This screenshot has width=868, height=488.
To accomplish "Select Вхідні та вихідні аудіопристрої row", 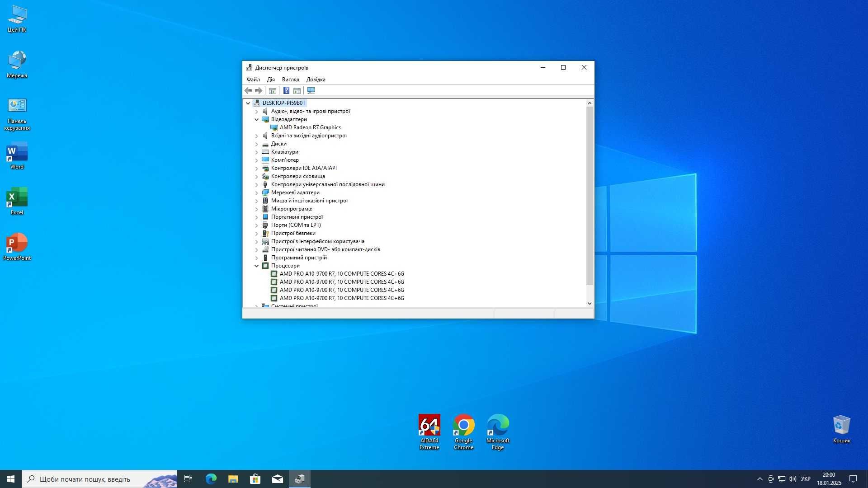I will point(309,136).
